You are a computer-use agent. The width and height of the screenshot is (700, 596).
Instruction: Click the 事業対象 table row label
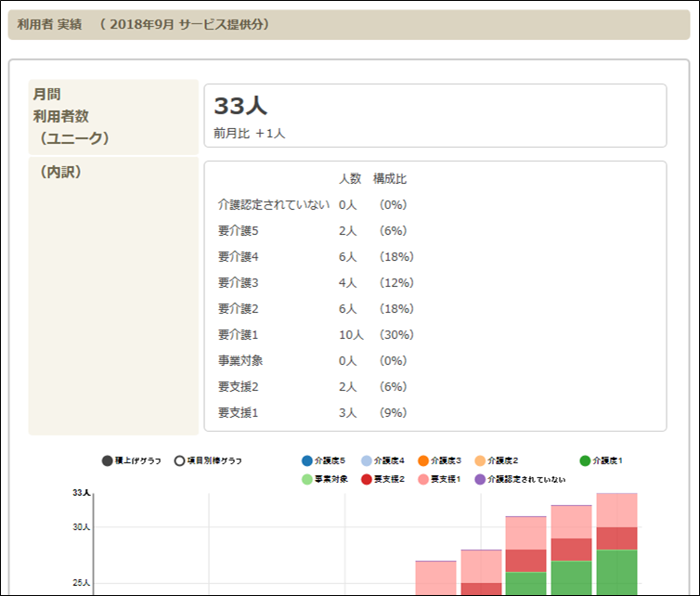pyautogui.click(x=240, y=360)
